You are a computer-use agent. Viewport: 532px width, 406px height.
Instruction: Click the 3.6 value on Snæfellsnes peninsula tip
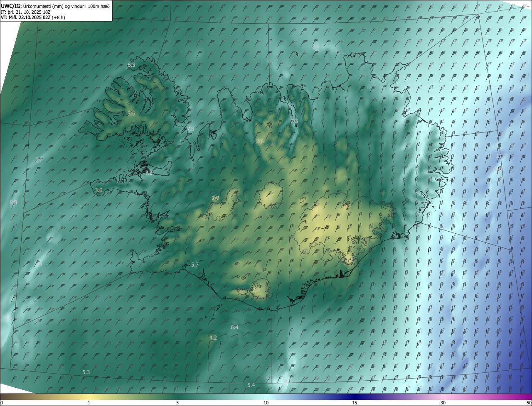tap(99, 191)
